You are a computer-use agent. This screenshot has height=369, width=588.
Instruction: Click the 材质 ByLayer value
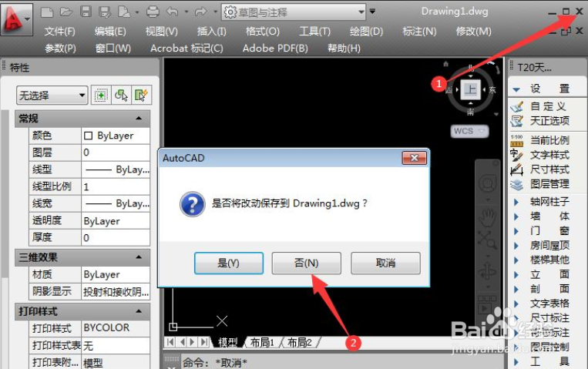click(x=116, y=274)
